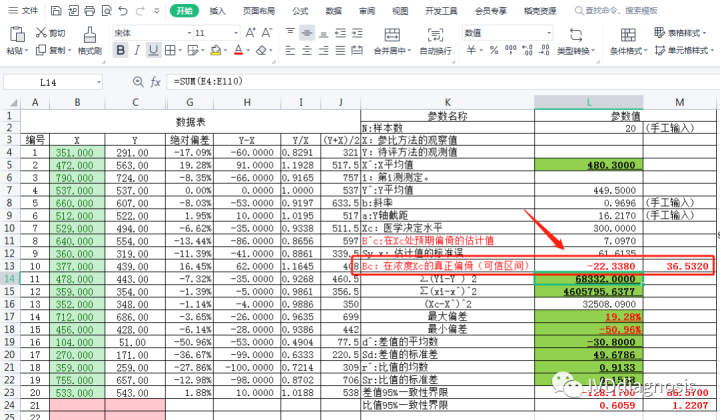Switch to the Review tab
720x420 pixels.
pyautogui.click(x=367, y=11)
